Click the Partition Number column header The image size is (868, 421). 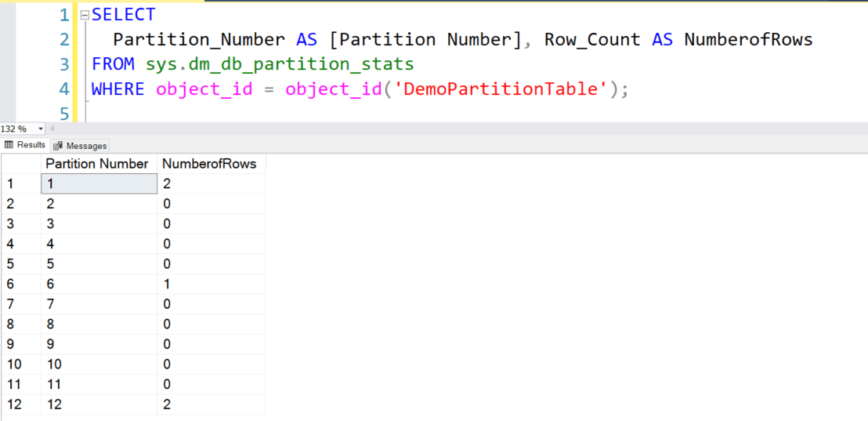[99, 164]
